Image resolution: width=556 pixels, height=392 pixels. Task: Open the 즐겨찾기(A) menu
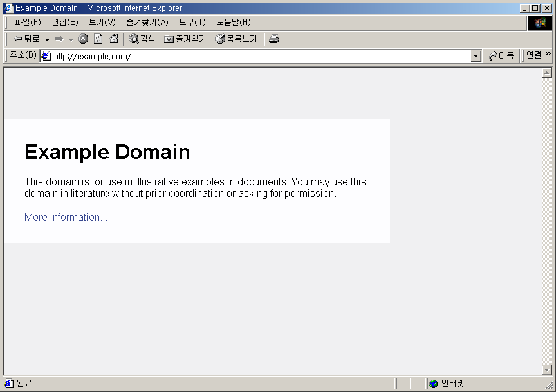click(147, 23)
